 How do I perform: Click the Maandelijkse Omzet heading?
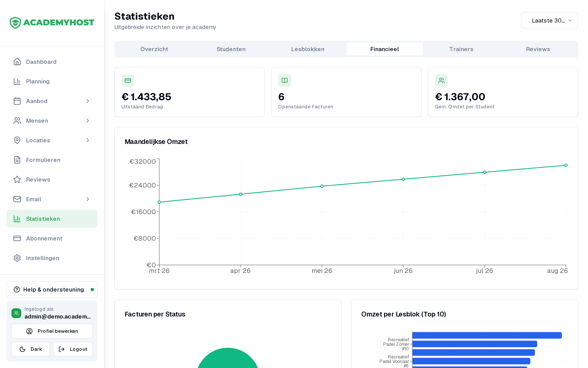156,142
